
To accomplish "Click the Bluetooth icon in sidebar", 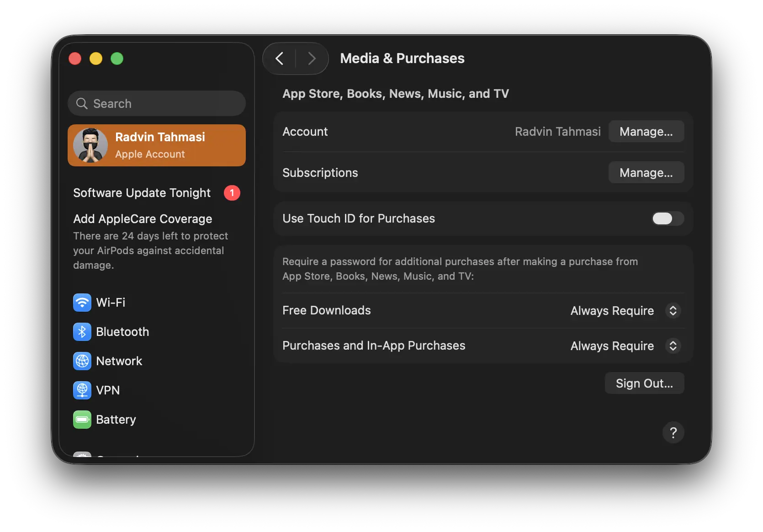I will pyautogui.click(x=82, y=332).
